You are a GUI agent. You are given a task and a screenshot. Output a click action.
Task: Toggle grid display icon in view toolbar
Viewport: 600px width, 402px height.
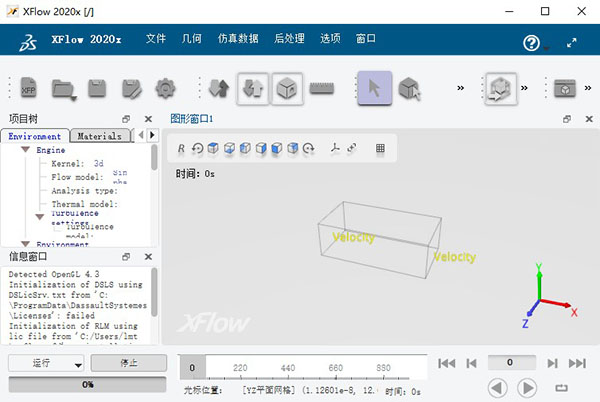[x=380, y=148]
